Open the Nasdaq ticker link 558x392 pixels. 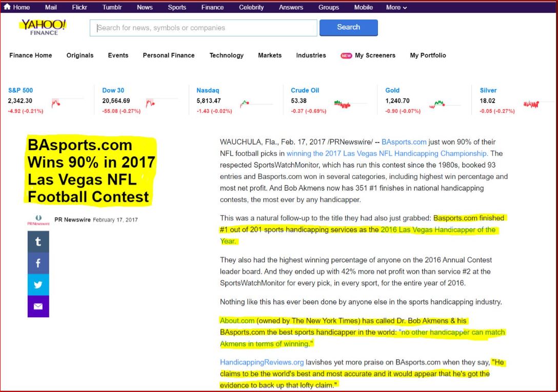pyautogui.click(x=208, y=90)
